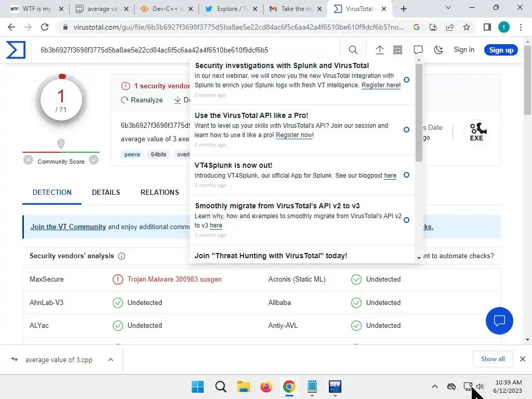This screenshot has width=532, height=399.
Task: Click the community score question marker
Action: [61, 144]
